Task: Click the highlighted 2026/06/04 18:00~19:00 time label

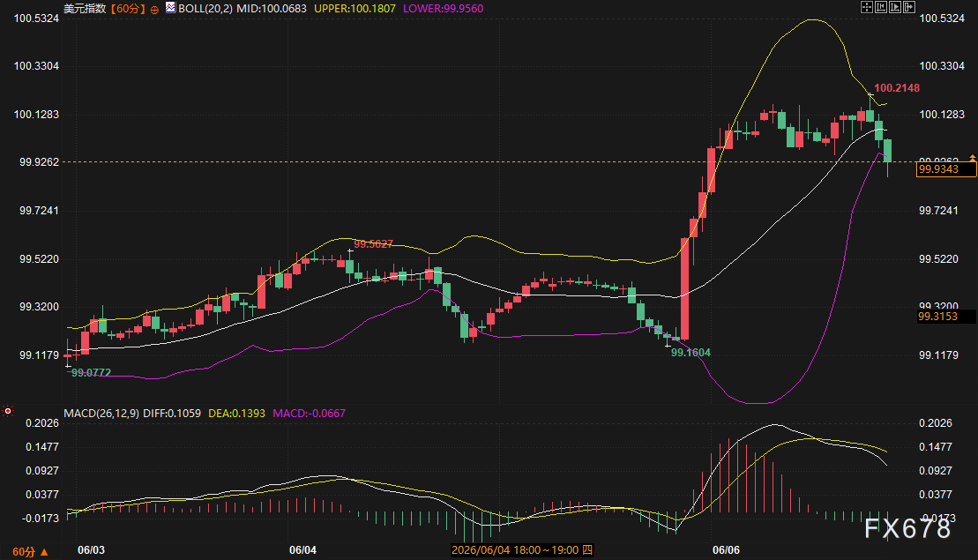Action: coord(522,550)
